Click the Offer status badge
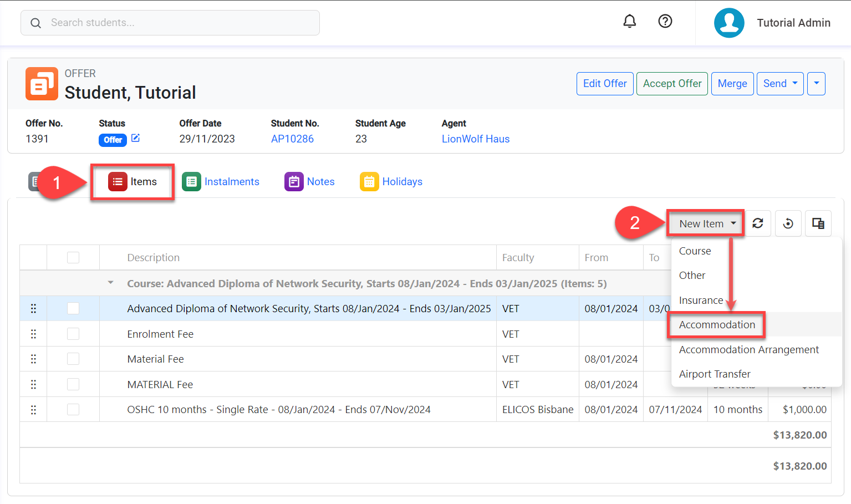 pyautogui.click(x=113, y=140)
